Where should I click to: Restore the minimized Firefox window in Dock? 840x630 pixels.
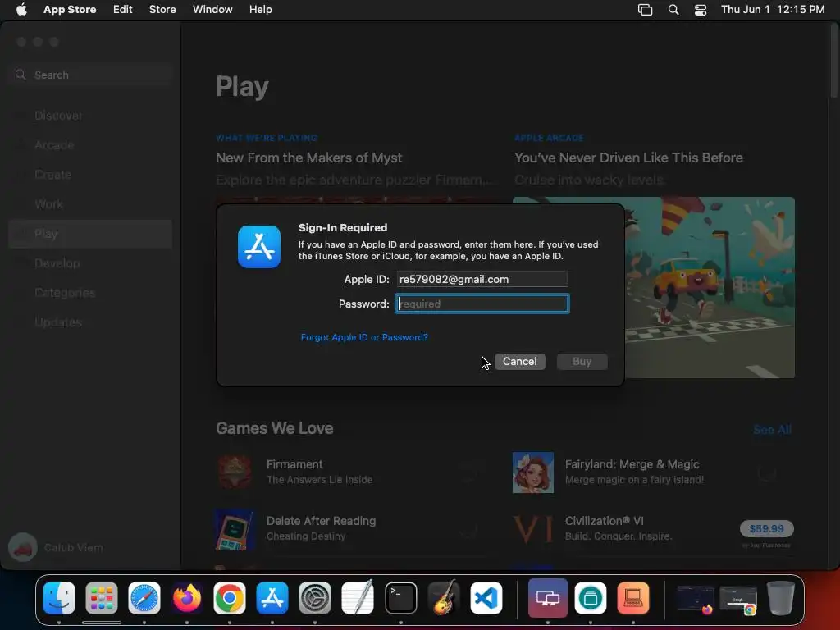[696, 600]
